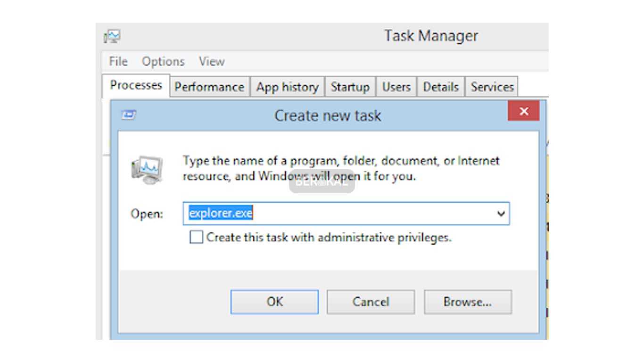Image resolution: width=644 pixels, height=362 pixels.
Task: Switch to the Services tab
Action: tap(492, 87)
